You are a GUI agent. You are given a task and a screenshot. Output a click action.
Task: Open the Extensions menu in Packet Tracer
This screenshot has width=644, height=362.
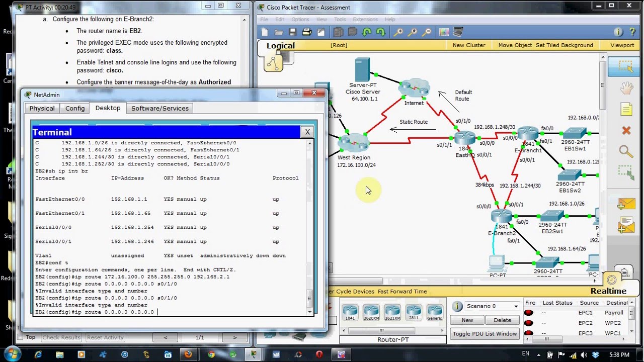click(365, 20)
